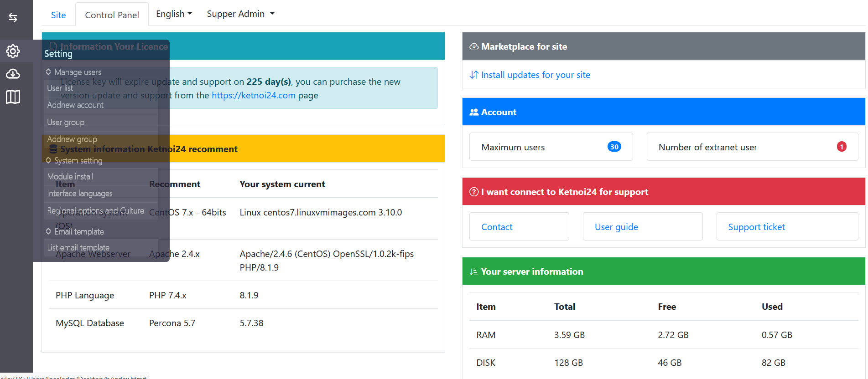
Task: Click the DISK row label
Action: 486,363
